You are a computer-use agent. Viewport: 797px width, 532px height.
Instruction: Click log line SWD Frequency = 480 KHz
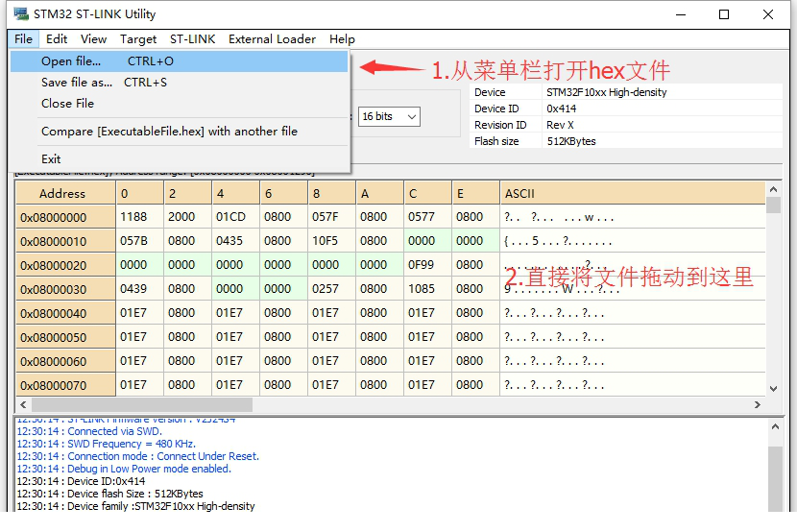coord(107,444)
